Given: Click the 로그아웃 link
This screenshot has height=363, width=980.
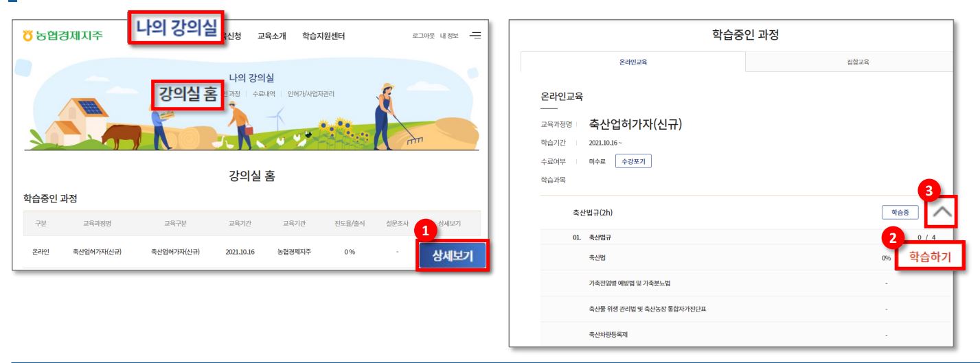Looking at the screenshot, I should (424, 36).
